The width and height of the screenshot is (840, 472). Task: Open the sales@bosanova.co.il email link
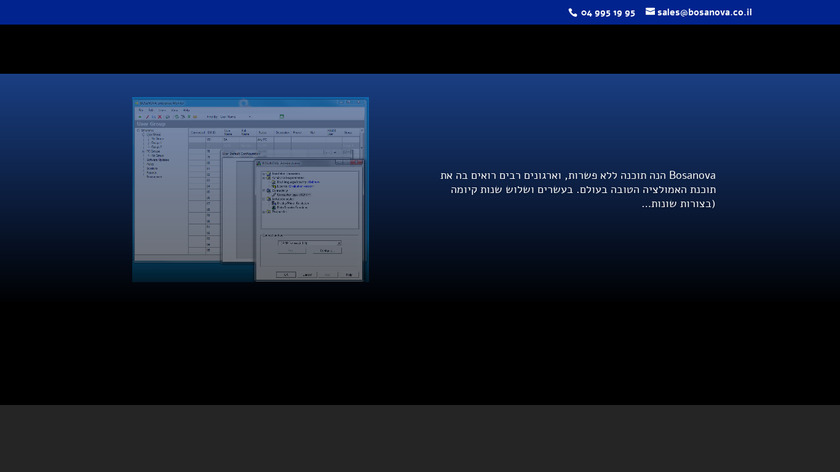pos(704,13)
